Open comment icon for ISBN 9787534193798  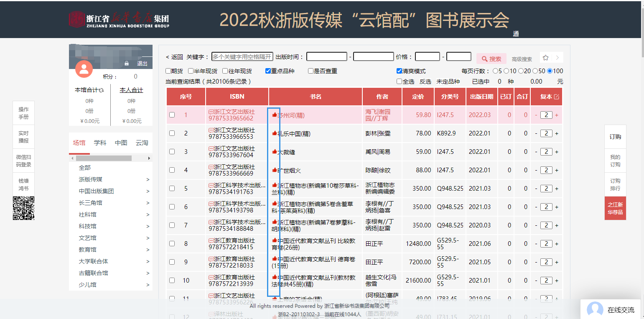211,204
